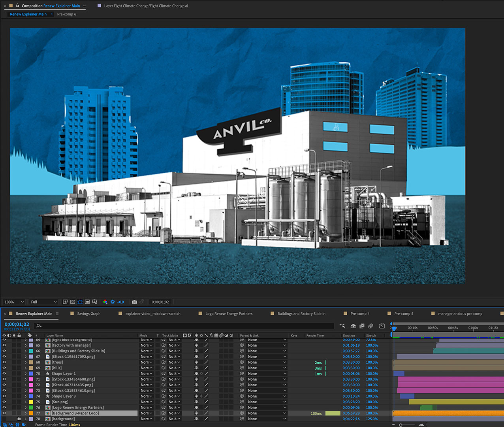This screenshot has height=427, width=504.
Task: Click the lock icon on Composition panel tab
Action: pos(17,6)
